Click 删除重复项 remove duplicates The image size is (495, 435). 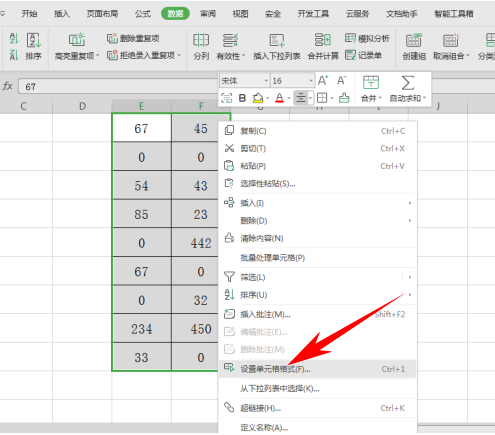tap(133, 38)
